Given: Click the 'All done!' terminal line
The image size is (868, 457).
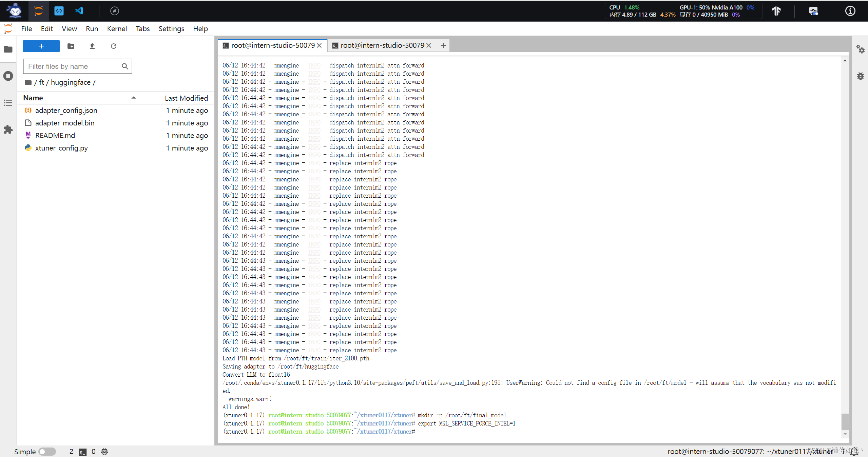Looking at the screenshot, I should 236,407.
